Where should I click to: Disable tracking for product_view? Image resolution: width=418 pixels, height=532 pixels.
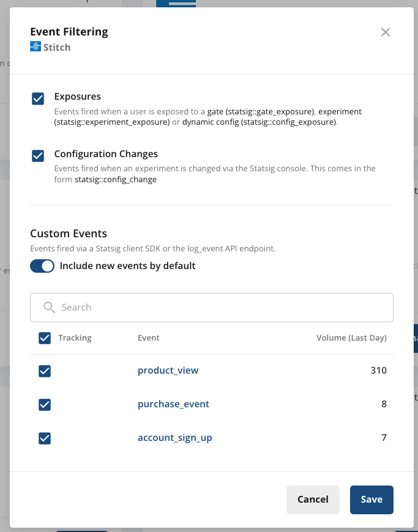click(45, 371)
